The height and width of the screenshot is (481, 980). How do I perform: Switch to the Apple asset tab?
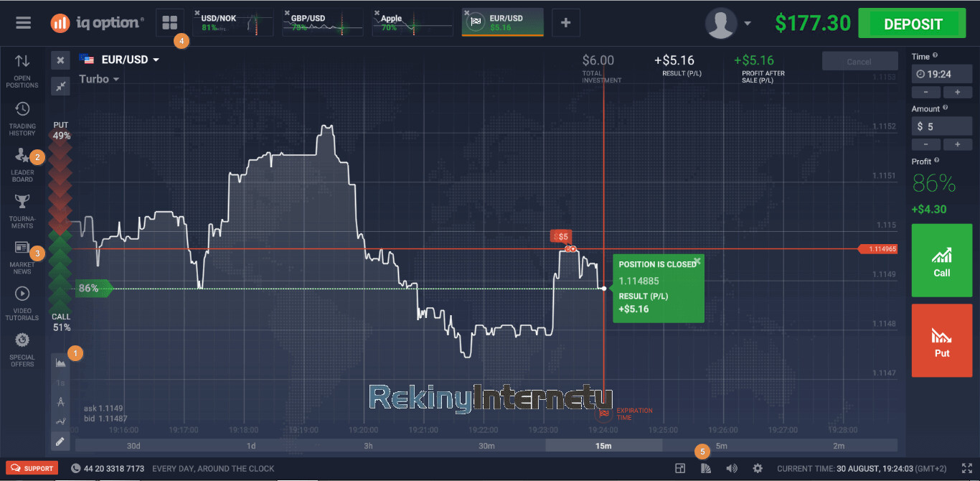tap(413, 22)
